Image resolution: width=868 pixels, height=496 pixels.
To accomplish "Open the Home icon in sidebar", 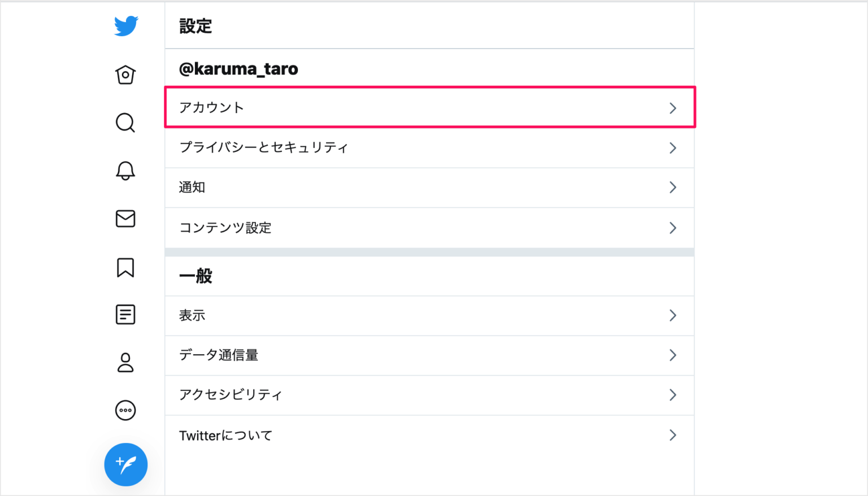I will [x=125, y=74].
